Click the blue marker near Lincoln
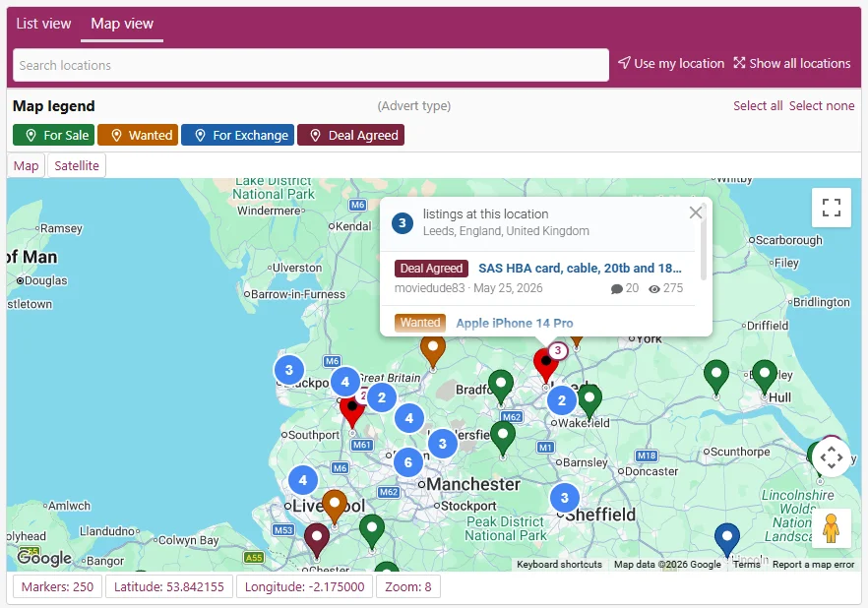 (x=727, y=540)
